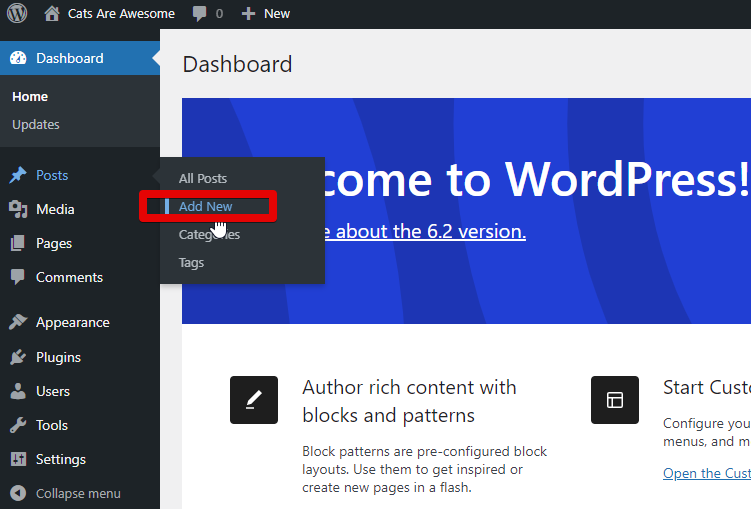Image resolution: width=751 pixels, height=509 pixels.
Task: Open Cats Are Awesome site link
Action: 121,13
